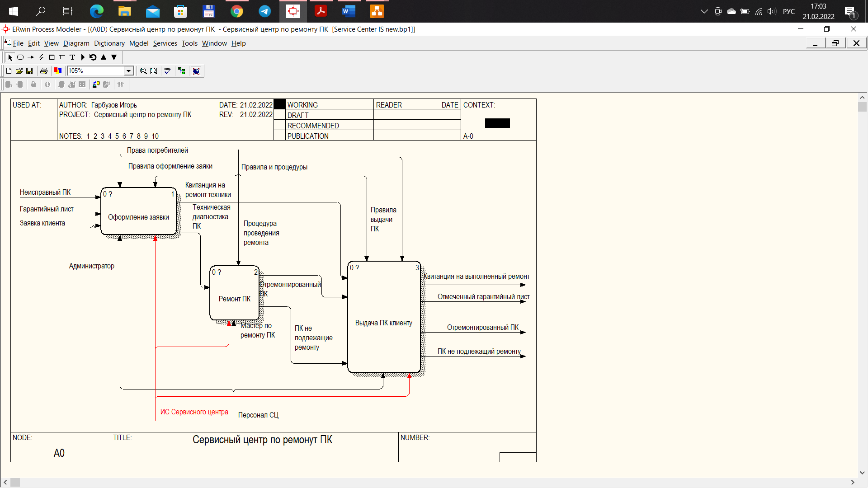
Task: Click the go to sibling diagram icon
Action: (93, 57)
